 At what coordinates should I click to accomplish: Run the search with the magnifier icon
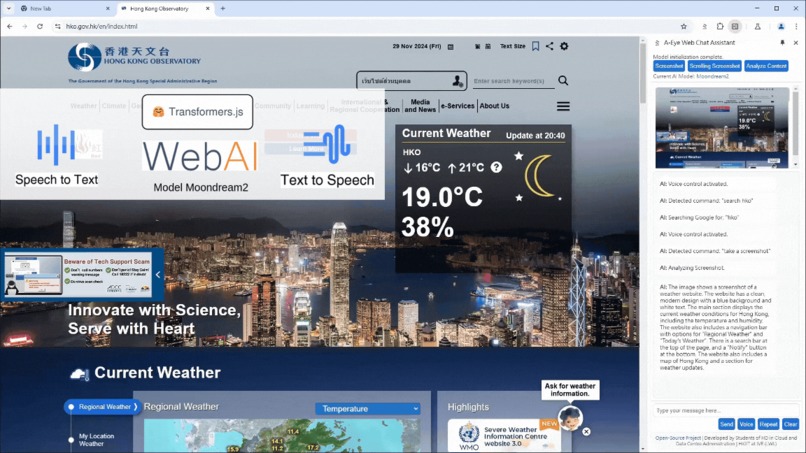563,81
